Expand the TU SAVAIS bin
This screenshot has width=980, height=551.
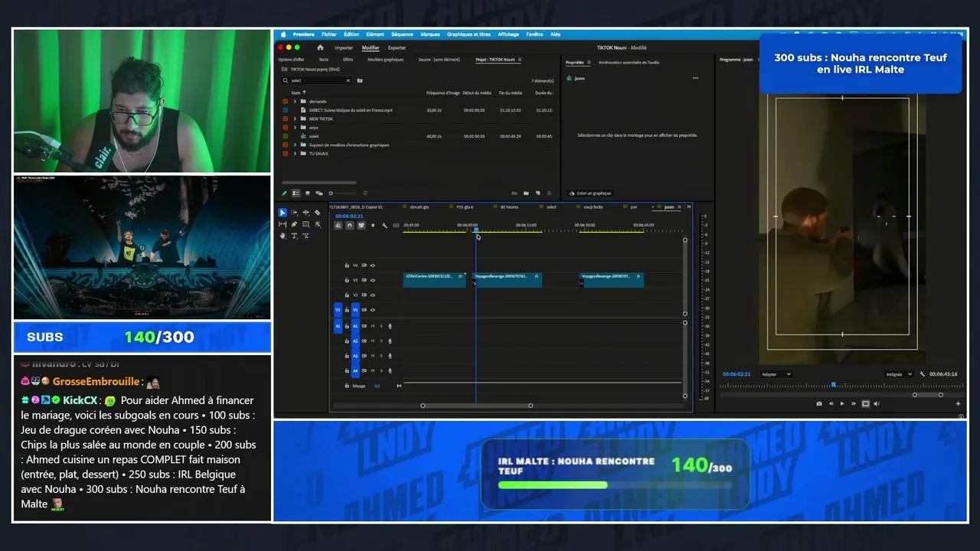point(295,154)
